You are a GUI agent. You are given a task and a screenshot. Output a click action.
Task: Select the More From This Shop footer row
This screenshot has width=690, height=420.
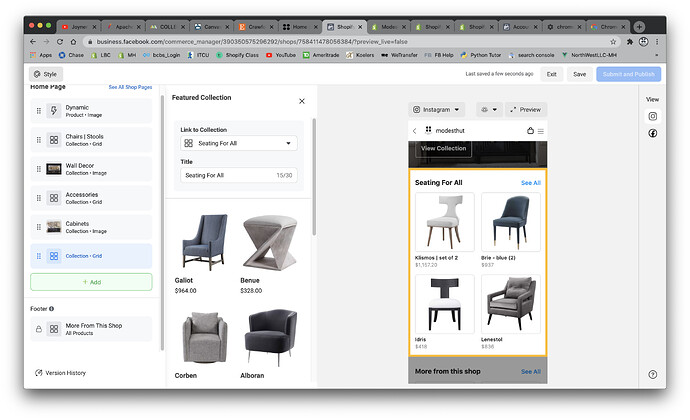(x=92, y=329)
